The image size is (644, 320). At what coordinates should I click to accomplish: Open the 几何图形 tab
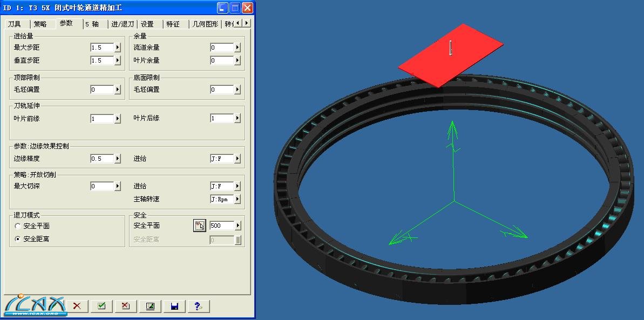pos(205,24)
